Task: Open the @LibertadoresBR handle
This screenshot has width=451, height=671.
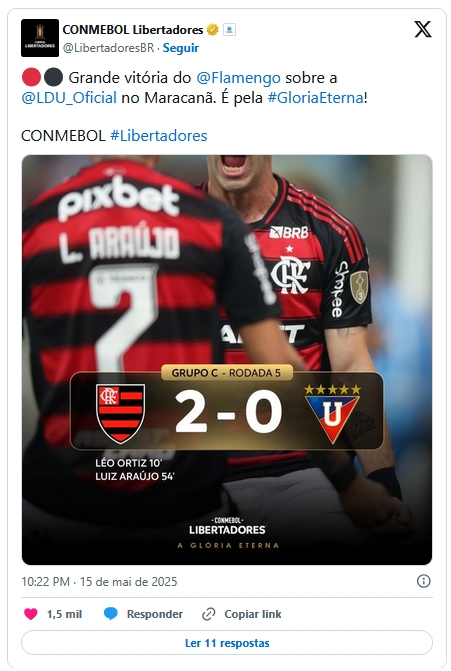Action: (108, 48)
